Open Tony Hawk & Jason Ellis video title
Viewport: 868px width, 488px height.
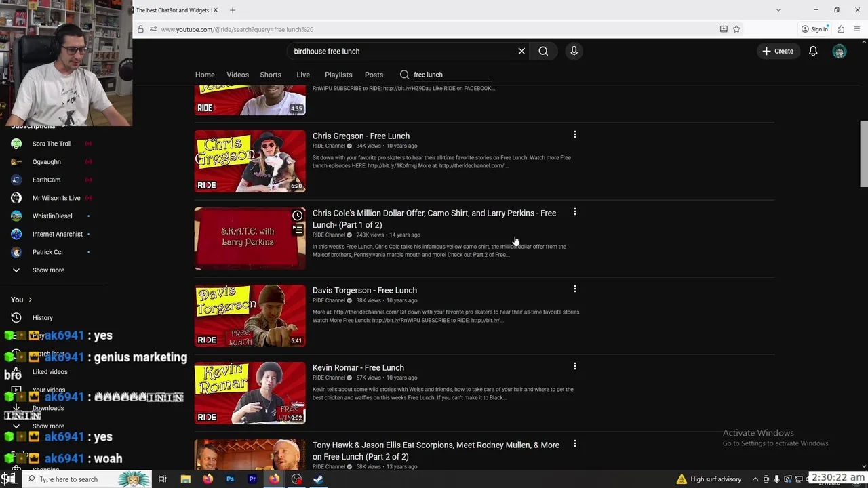436,451
